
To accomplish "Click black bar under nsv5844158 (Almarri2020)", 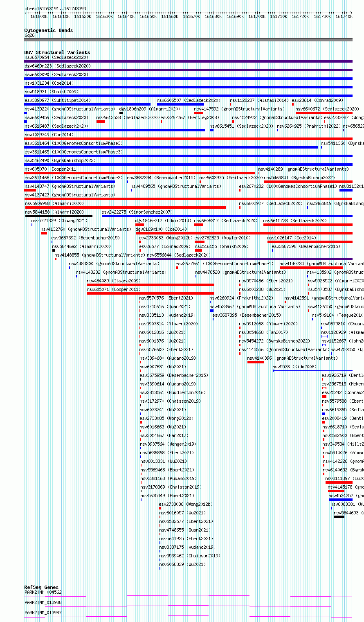I will point(59,216).
